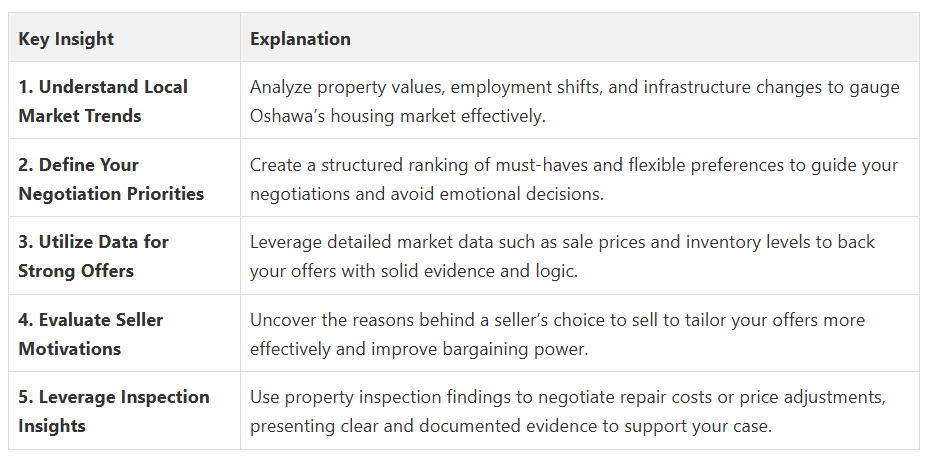This screenshot has height=468, width=943.
Task: Click the explanation starting "Uncover the reasons"
Action: pyautogui.click(x=557, y=334)
